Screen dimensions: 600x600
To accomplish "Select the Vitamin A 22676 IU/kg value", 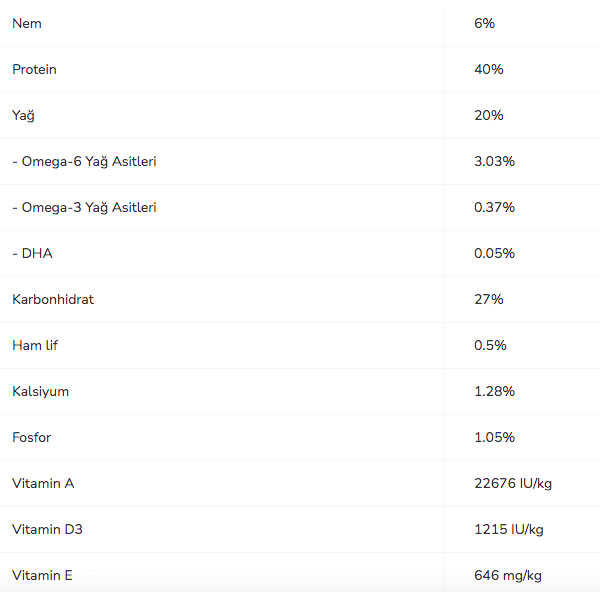I will [512, 483].
